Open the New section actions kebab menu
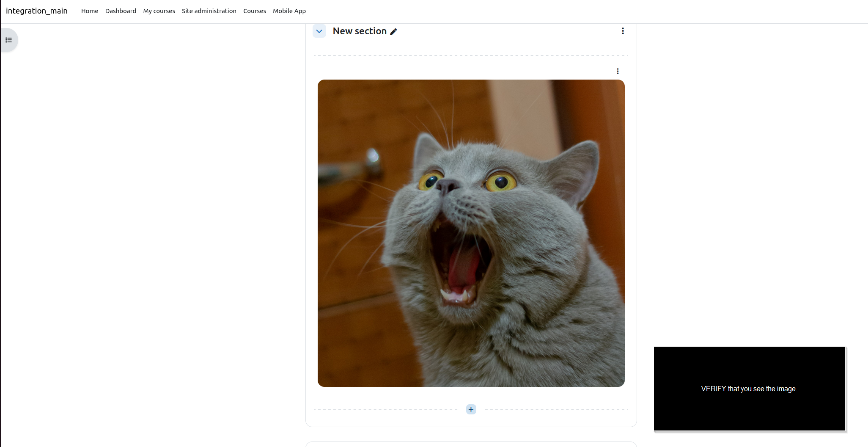This screenshot has height=447, width=868. 623,31
